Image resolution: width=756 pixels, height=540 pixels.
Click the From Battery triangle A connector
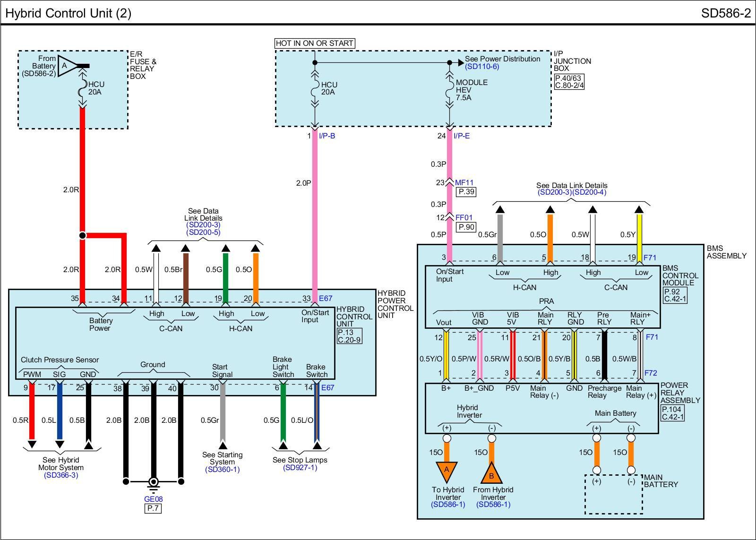pyautogui.click(x=67, y=66)
